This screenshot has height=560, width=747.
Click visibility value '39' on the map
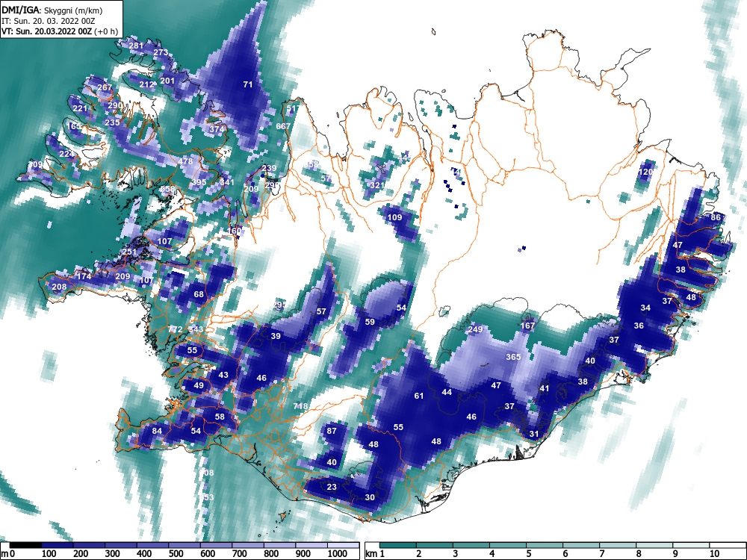point(276,336)
